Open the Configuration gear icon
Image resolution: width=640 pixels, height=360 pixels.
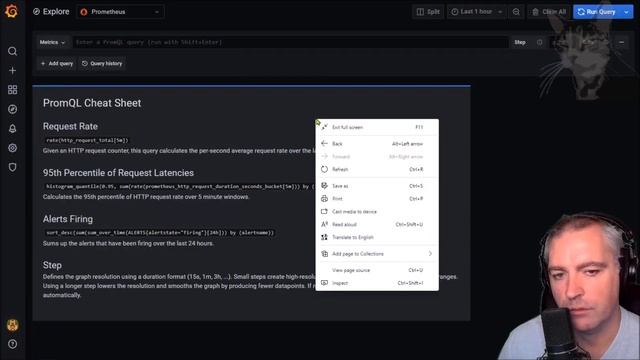(12, 148)
